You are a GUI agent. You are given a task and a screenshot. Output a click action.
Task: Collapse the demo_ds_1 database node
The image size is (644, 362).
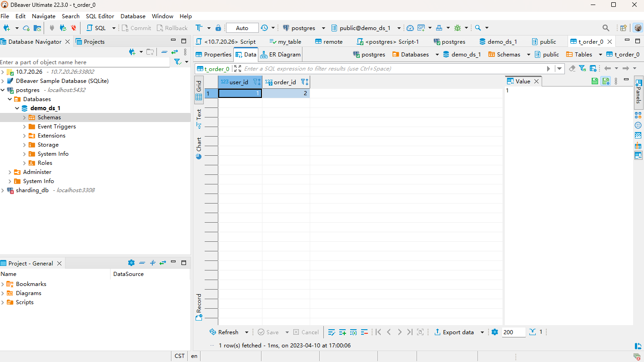click(x=17, y=108)
